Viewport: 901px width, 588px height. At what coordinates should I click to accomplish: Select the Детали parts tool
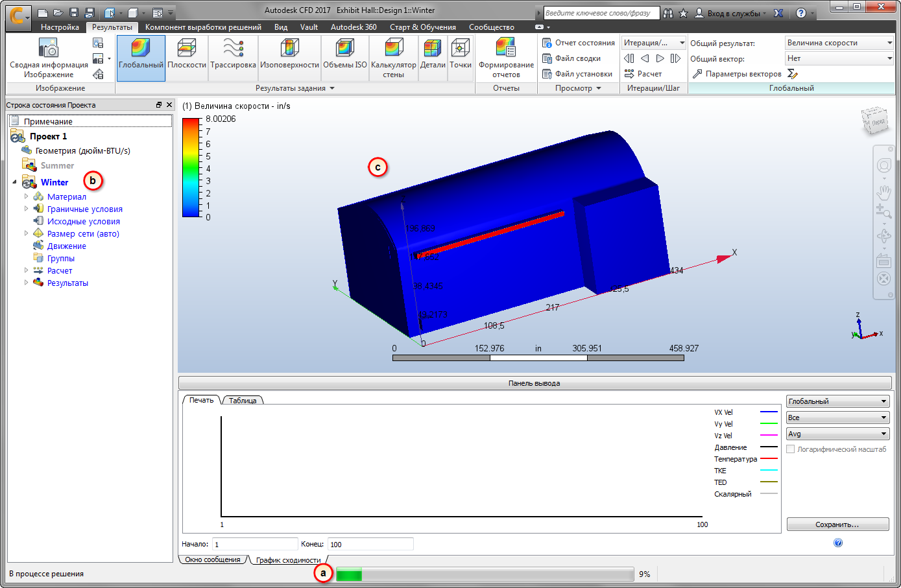click(x=433, y=57)
